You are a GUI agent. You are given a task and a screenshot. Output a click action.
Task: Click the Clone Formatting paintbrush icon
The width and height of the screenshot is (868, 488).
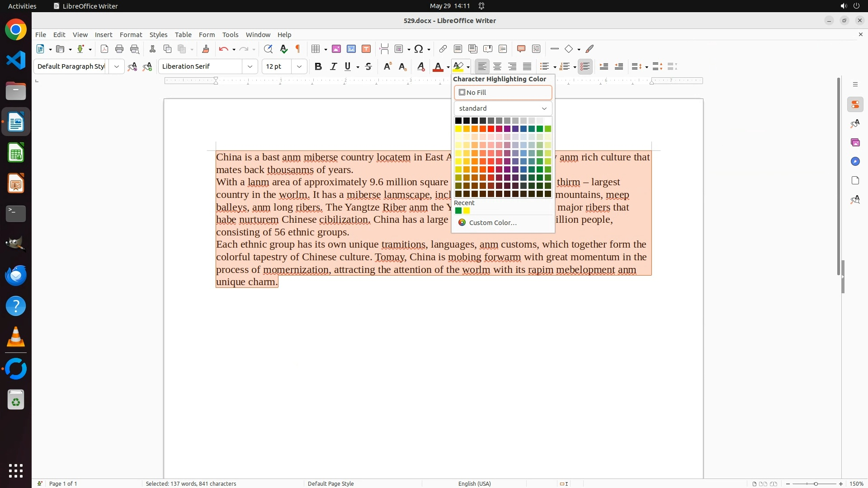(x=206, y=49)
